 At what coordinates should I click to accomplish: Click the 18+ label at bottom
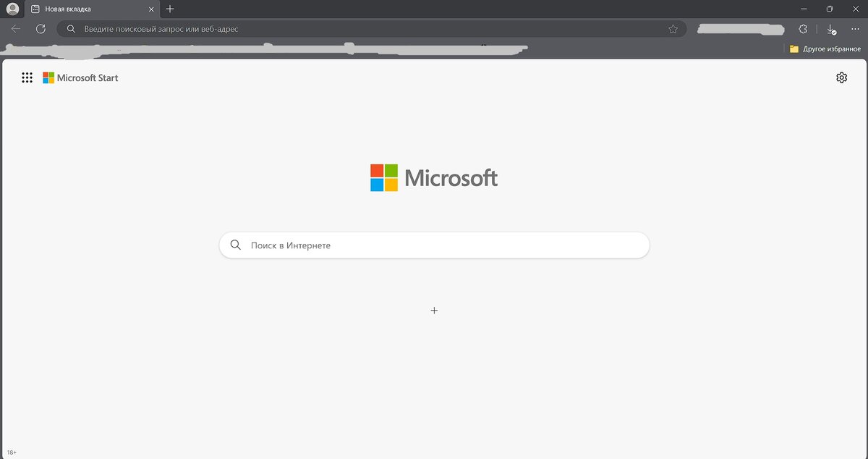(x=12, y=452)
